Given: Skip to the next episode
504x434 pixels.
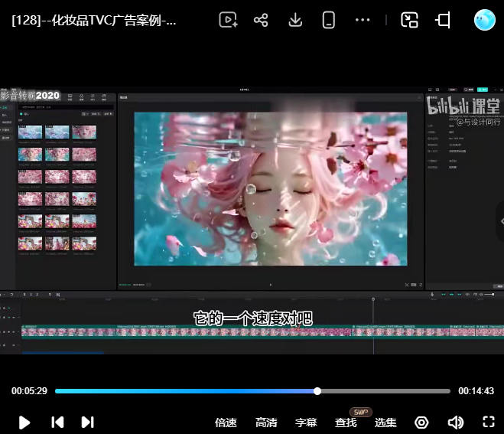Looking at the screenshot, I should coord(87,422).
